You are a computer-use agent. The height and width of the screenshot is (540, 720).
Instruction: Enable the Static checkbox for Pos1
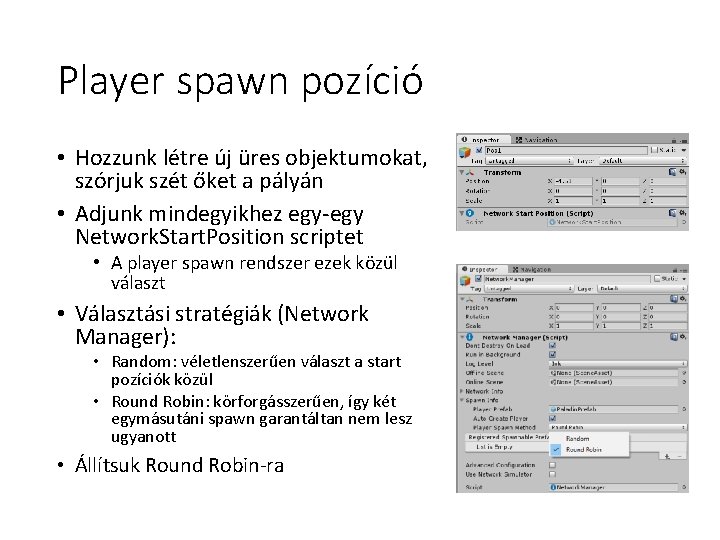(x=654, y=150)
